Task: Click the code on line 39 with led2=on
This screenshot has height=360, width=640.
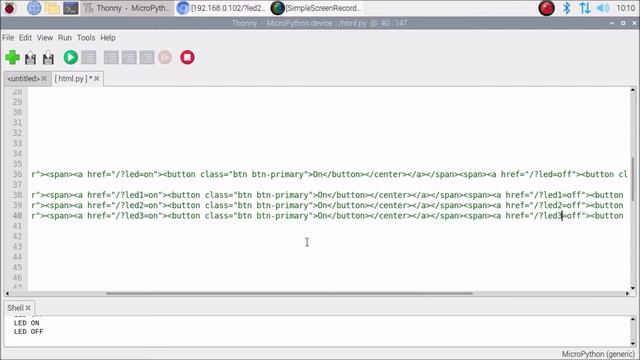Action: [x=327, y=205]
